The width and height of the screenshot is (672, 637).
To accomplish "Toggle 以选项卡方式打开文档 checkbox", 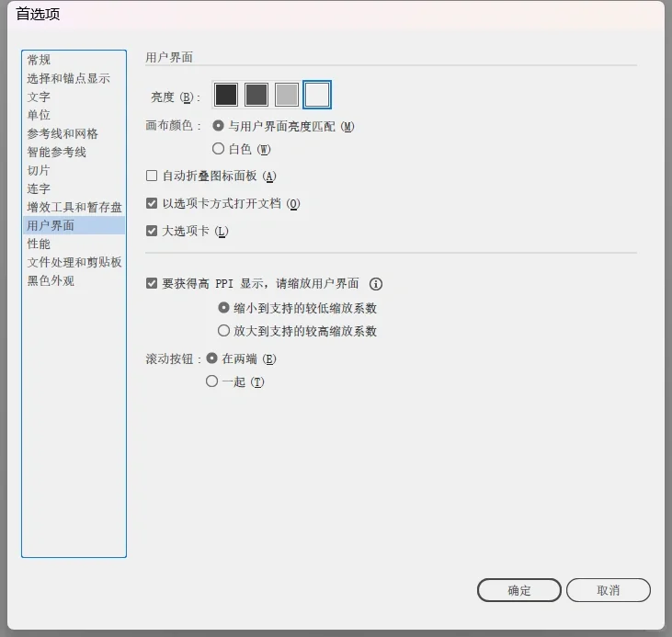I will [152, 203].
